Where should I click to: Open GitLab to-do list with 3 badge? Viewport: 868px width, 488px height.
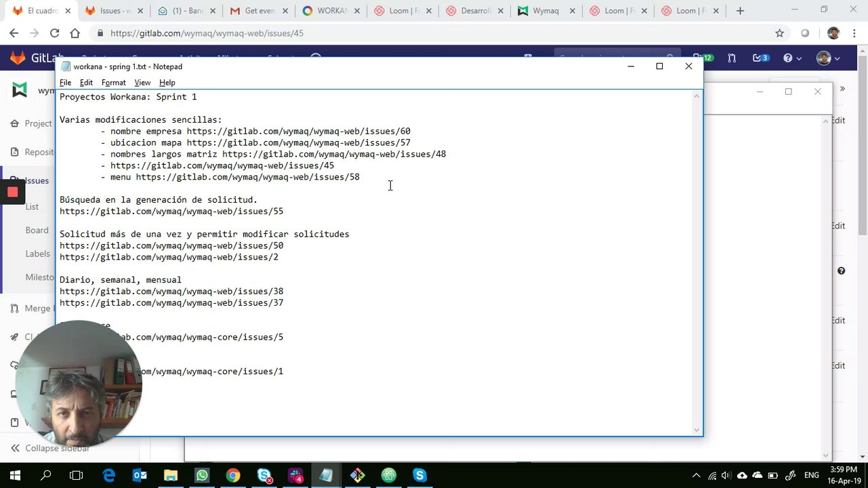(760, 58)
